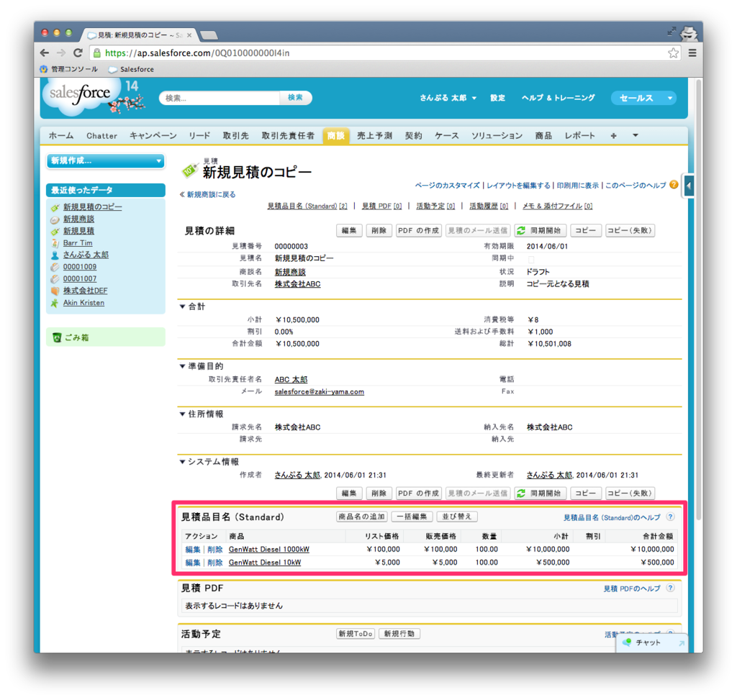Click the 検索 search button

[295, 97]
